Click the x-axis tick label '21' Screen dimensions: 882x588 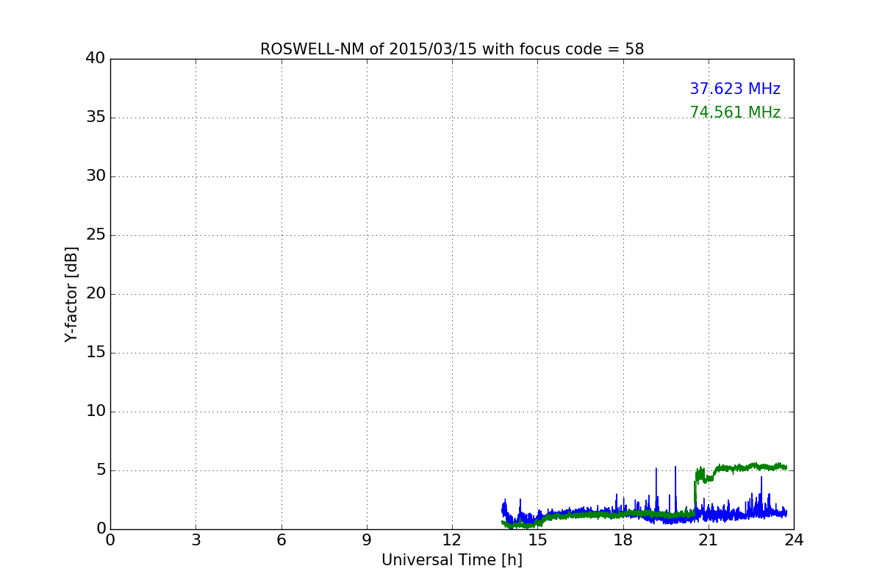click(x=709, y=540)
